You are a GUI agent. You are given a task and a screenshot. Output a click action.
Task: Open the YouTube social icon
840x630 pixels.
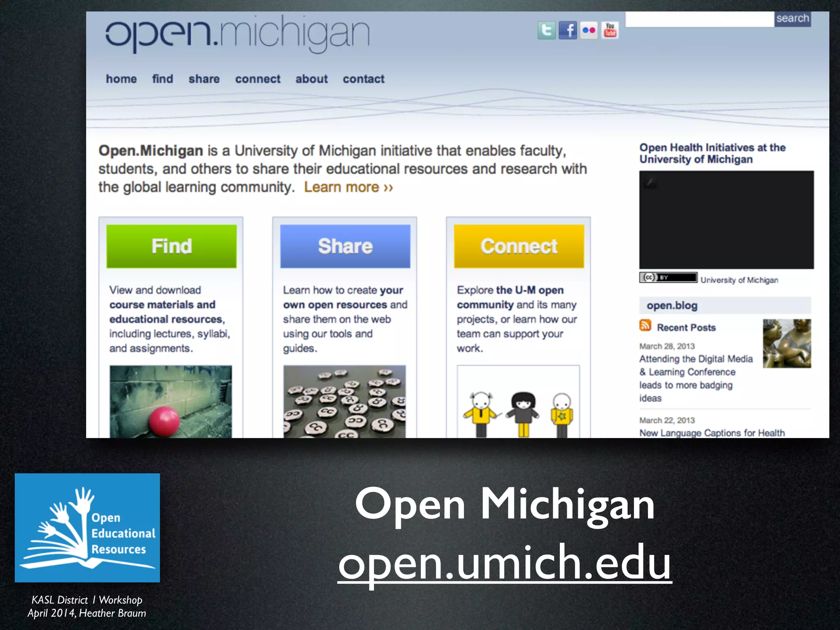coord(610,30)
